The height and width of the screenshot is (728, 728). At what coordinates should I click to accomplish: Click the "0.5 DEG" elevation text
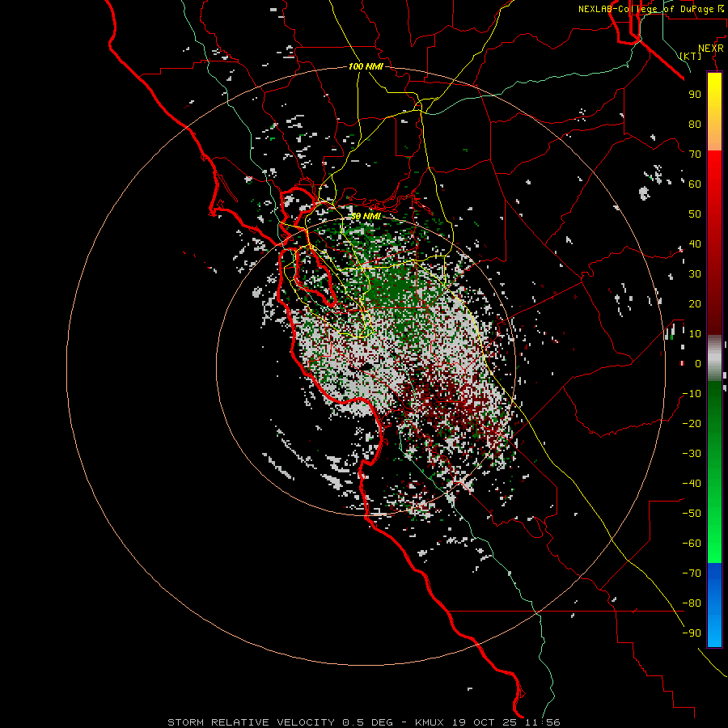click(368, 722)
